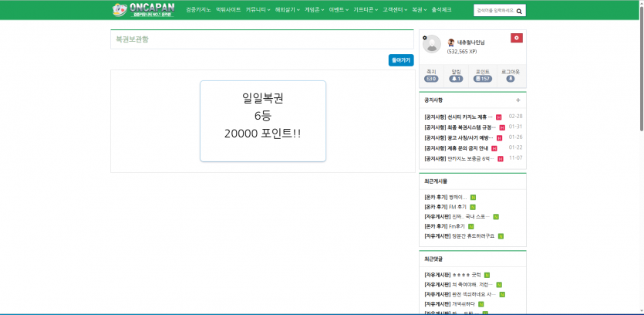This screenshot has width=644, height=315.
Task: Expand the 복권 dropdown menu
Action: point(420,9)
